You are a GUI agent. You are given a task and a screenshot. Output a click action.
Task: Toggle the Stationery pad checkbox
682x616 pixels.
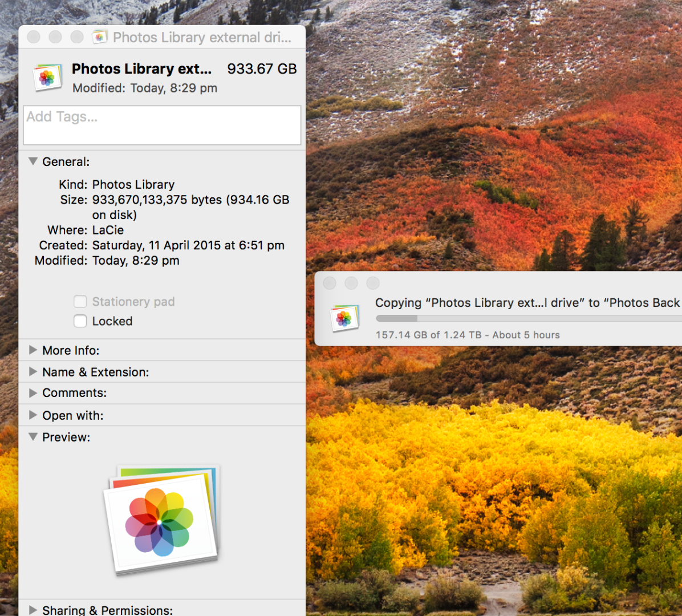point(80,302)
